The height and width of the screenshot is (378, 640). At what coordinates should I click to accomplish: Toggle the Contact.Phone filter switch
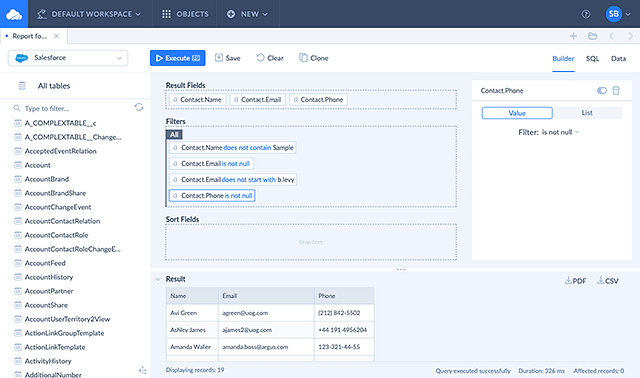pyautogui.click(x=602, y=91)
